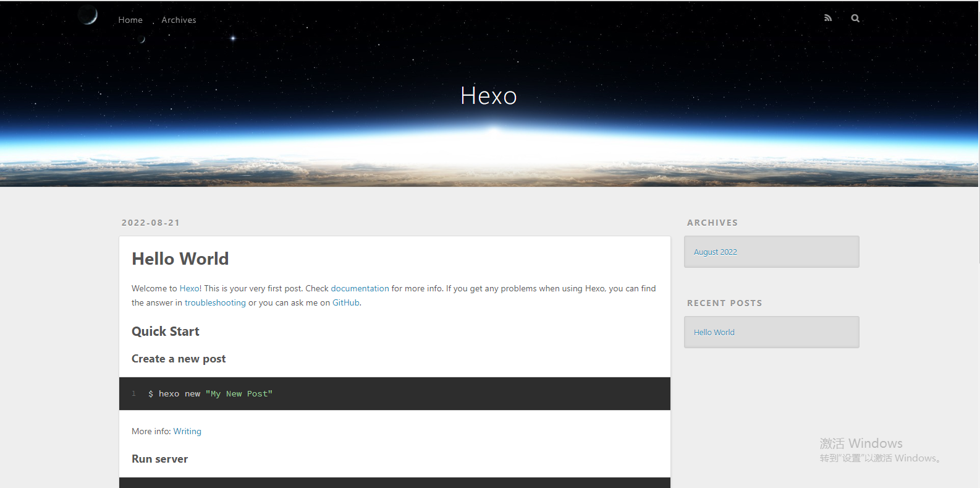The width and height of the screenshot is (980, 488).
Task: Click the RECENT POSTS sidebar heading
Action: pos(725,303)
